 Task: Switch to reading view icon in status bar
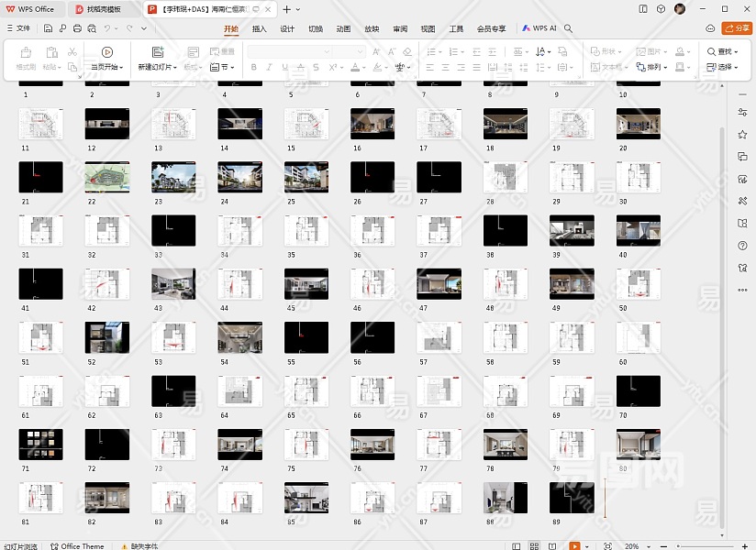click(554, 545)
